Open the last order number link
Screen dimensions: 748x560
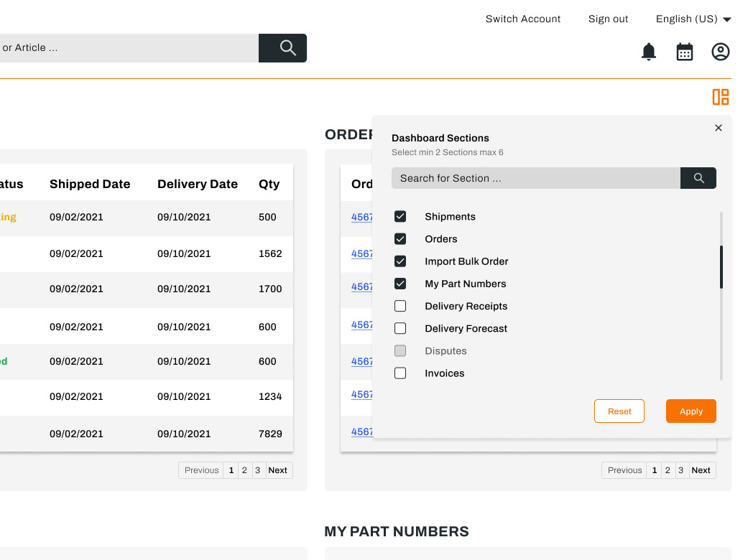click(361, 431)
